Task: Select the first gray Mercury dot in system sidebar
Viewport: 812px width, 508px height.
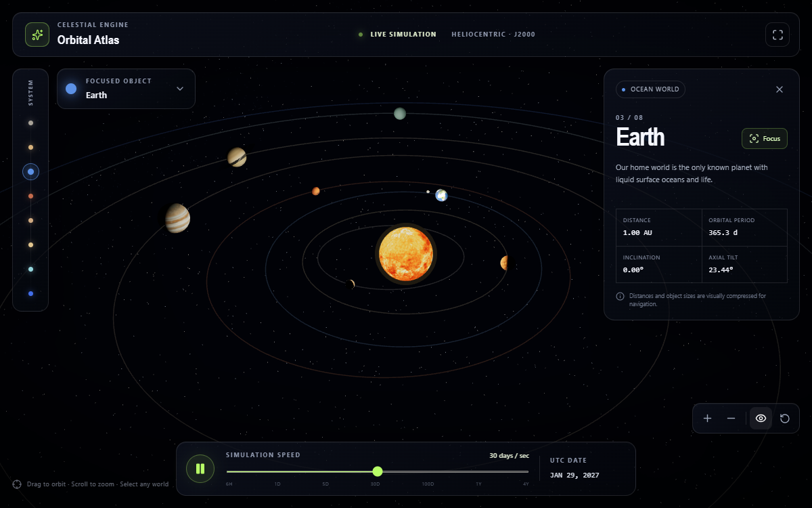Action: [x=30, y=123]
